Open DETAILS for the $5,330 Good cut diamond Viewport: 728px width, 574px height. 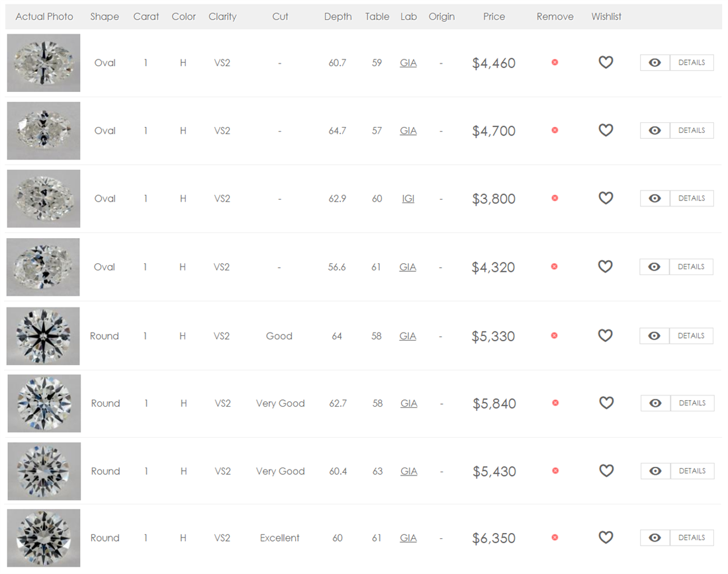click(691, 336)
